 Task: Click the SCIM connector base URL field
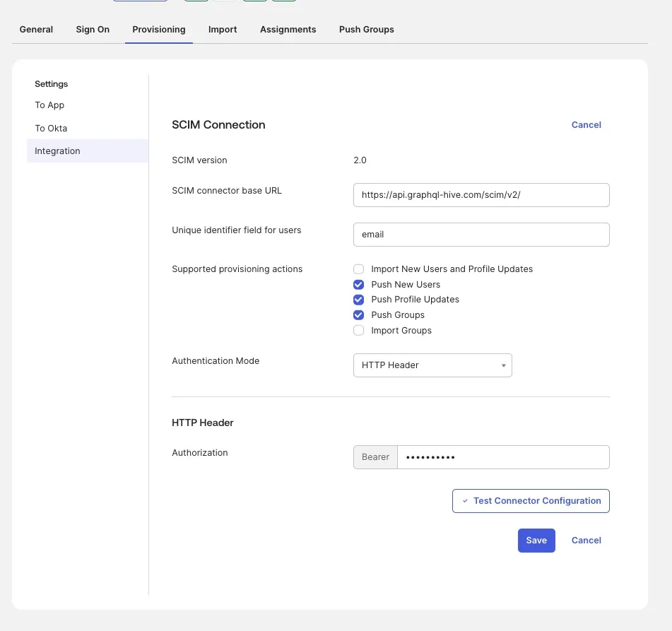481,195
